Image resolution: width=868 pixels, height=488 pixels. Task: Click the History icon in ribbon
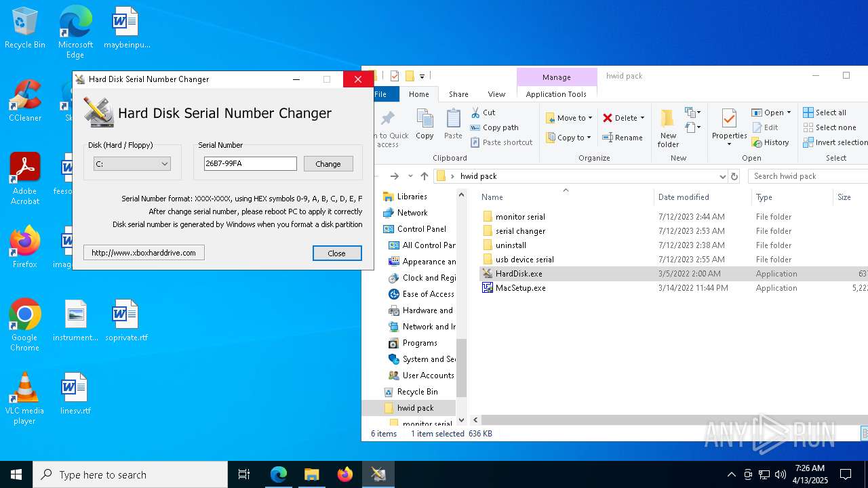(757, 142)
